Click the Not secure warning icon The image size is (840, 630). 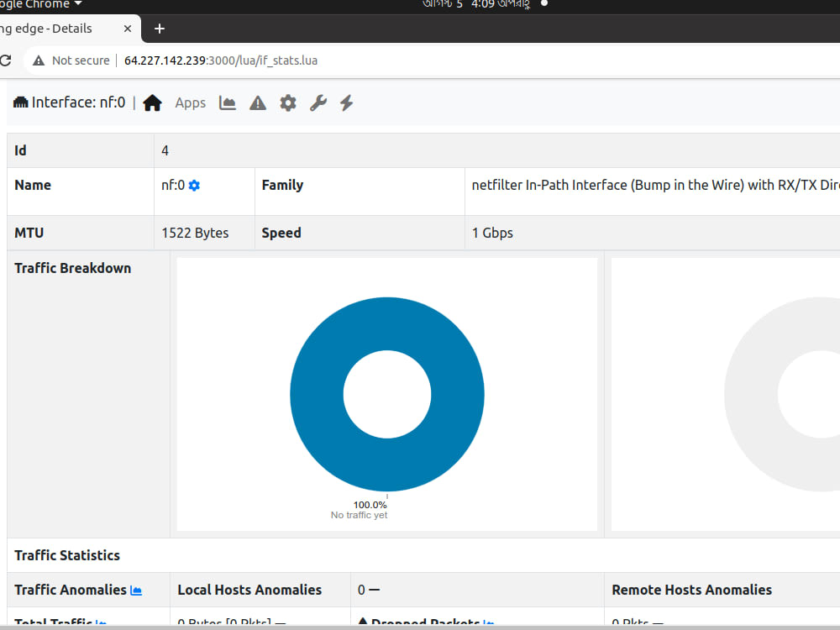39,60
